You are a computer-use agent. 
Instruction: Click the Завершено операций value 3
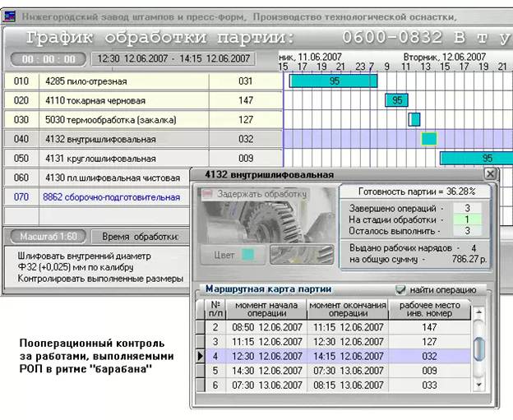(x=467, y=208)
